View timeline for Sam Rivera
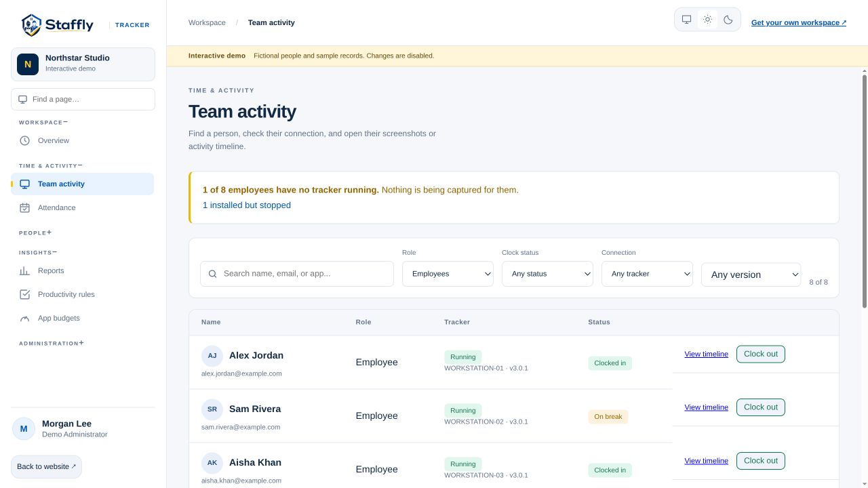This screenshot has height=488, width=868. [x=706, y=407]
